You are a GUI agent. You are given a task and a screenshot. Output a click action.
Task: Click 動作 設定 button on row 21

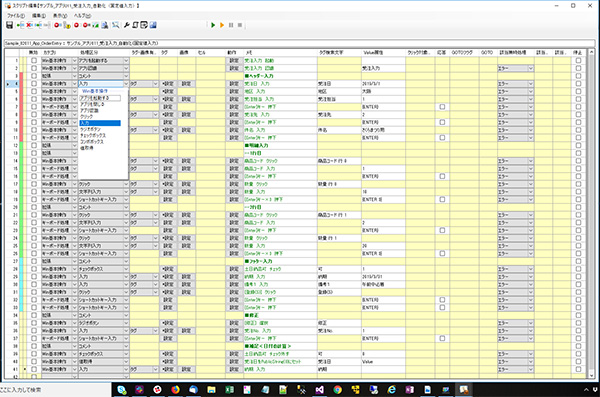[234, 215]
